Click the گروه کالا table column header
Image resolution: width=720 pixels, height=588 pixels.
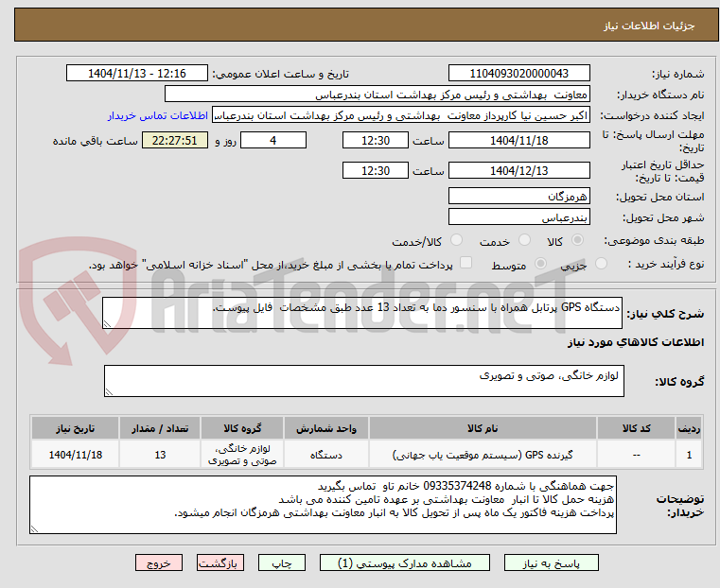[242, 428]
